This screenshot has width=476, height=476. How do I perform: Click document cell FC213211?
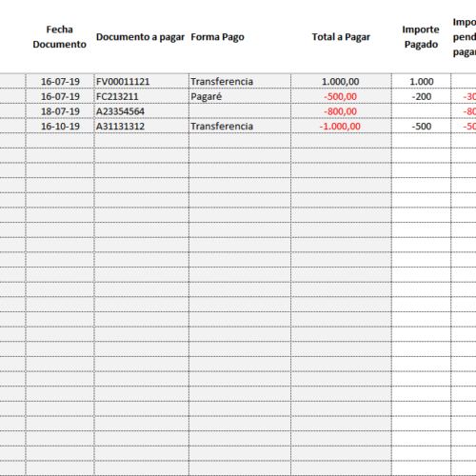click(x=142, y=96)
